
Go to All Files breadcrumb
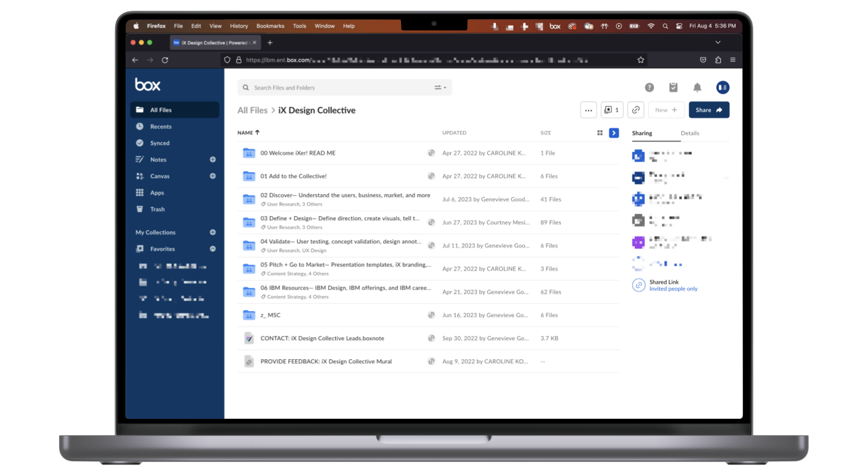pyautogui.click(x=252, y=110)
